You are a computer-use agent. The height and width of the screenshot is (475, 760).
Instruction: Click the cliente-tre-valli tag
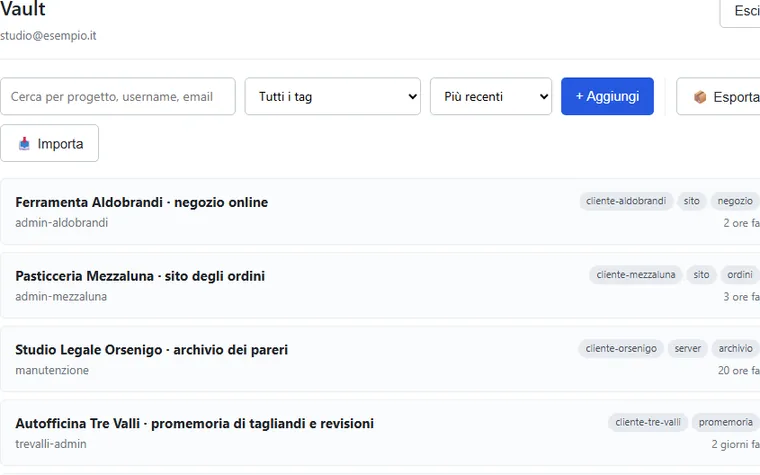point(648,422)
